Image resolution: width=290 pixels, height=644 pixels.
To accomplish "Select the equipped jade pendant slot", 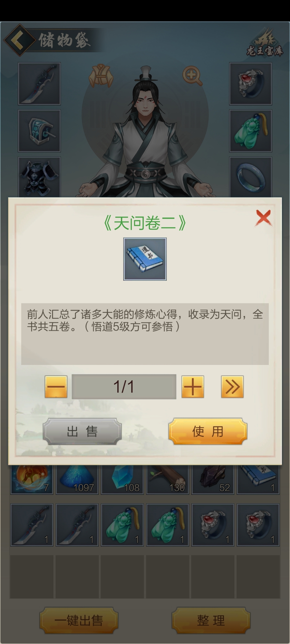I will [x=251, y=131].
